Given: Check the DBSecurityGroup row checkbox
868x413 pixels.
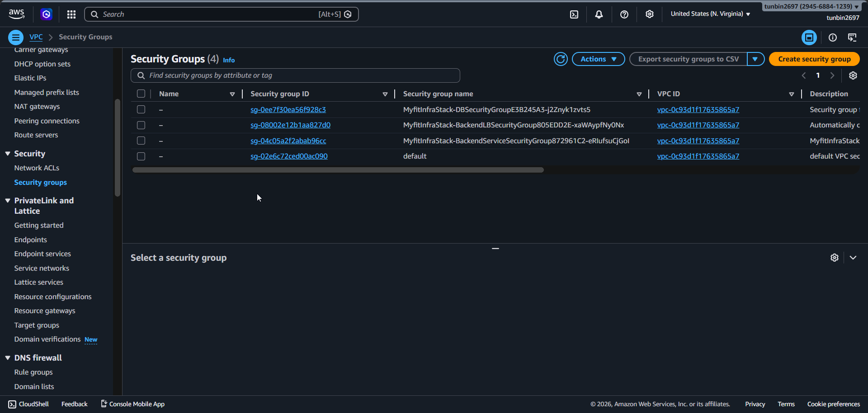Looking at the screenshot, I should [x=141, y=110].
